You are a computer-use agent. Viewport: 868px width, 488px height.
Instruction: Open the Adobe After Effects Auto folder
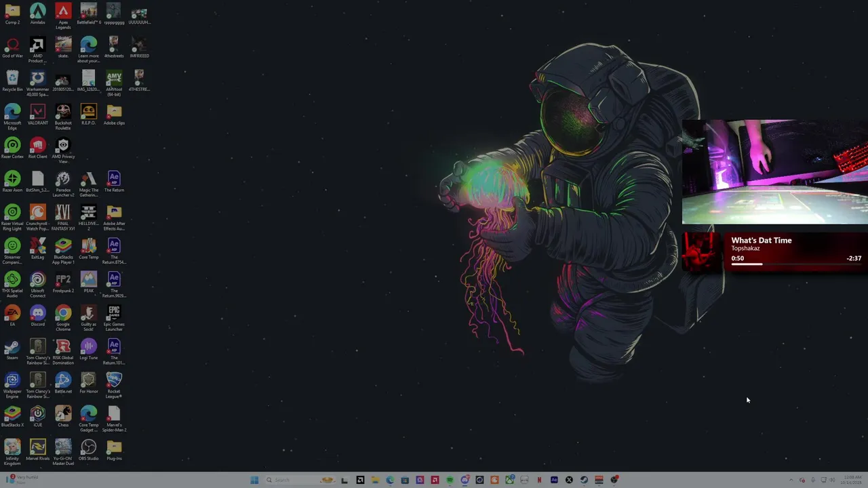(x=114, y=218)
